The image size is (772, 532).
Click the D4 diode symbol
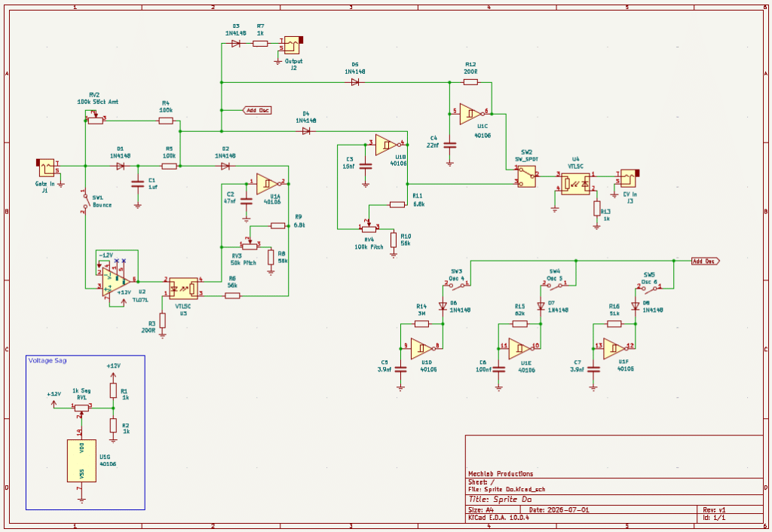coord(306,131)
